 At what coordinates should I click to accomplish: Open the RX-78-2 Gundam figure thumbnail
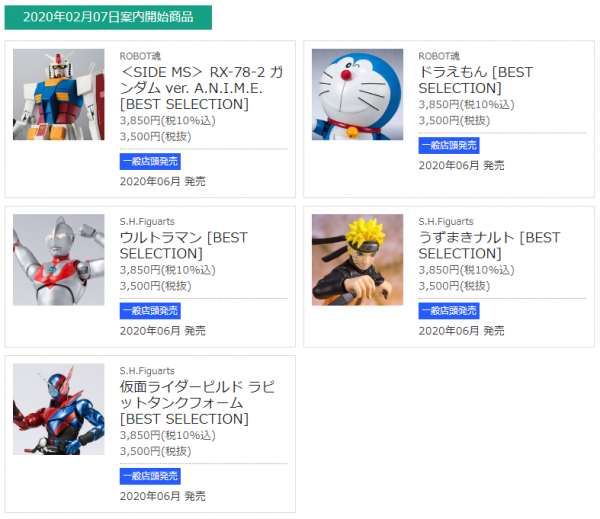point(59,94)
